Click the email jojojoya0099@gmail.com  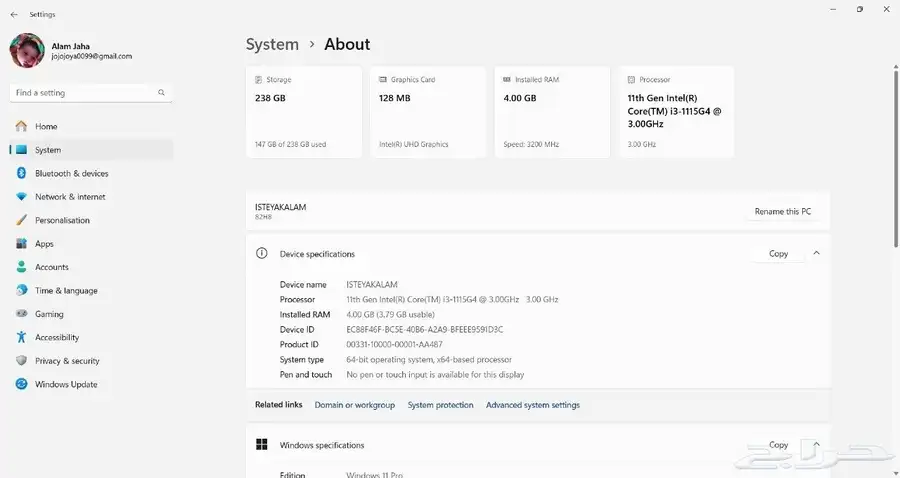tap(92, 56)
